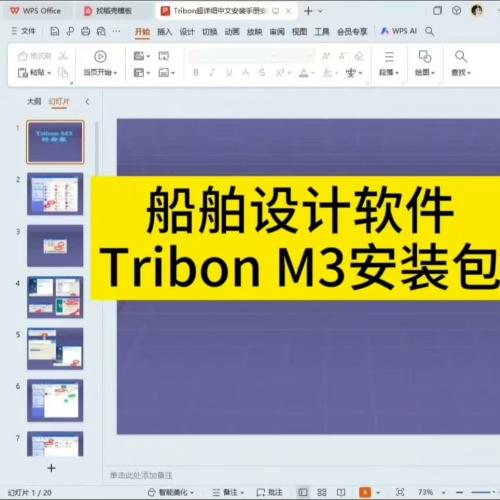Screen dimensions: 500x500
Task: Switch to the 插入 ribbon tab
Action: 164,32
